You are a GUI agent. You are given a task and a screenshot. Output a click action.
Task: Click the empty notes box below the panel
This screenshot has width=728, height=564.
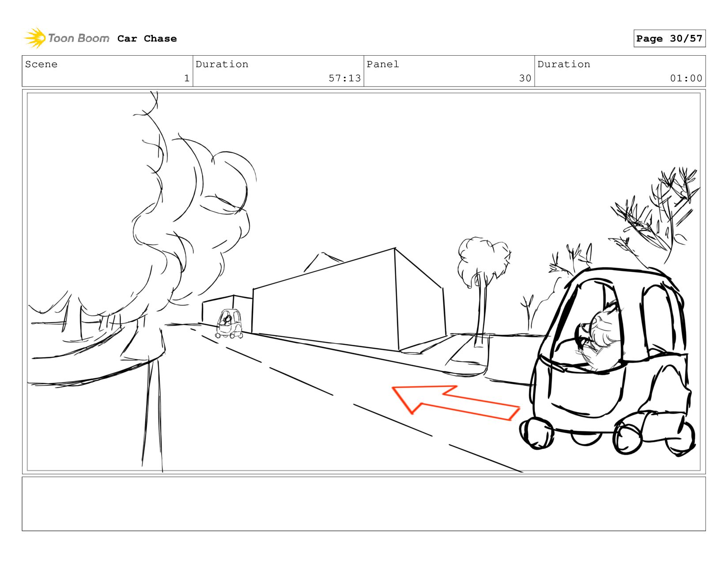click(x=364, y=503)
